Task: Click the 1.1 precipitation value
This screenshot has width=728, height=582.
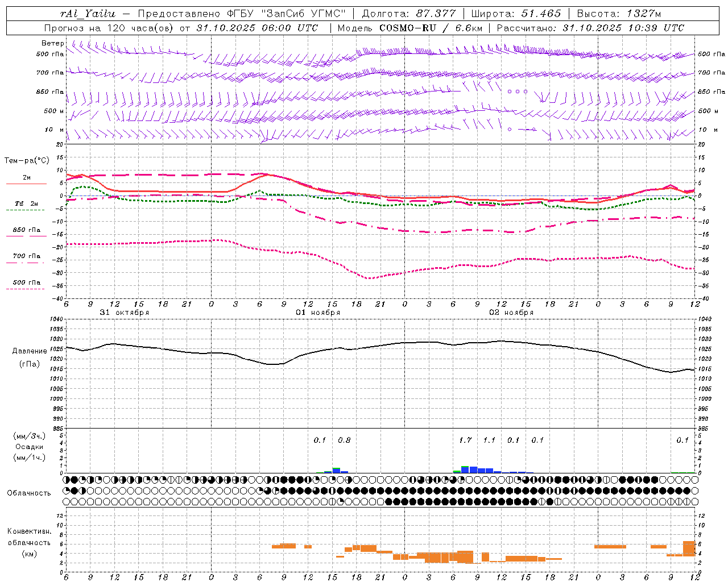Action: pyautogui.click(x=489, y=440)
